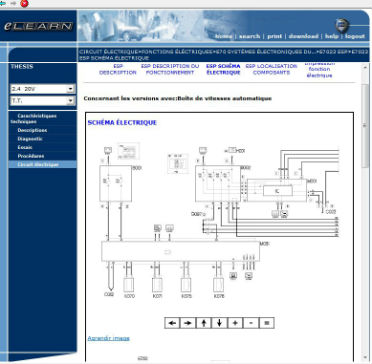The width and height of the screenshot is (372, 364).
Task: Select Procédures in the left sidebar
Action: 31,156
